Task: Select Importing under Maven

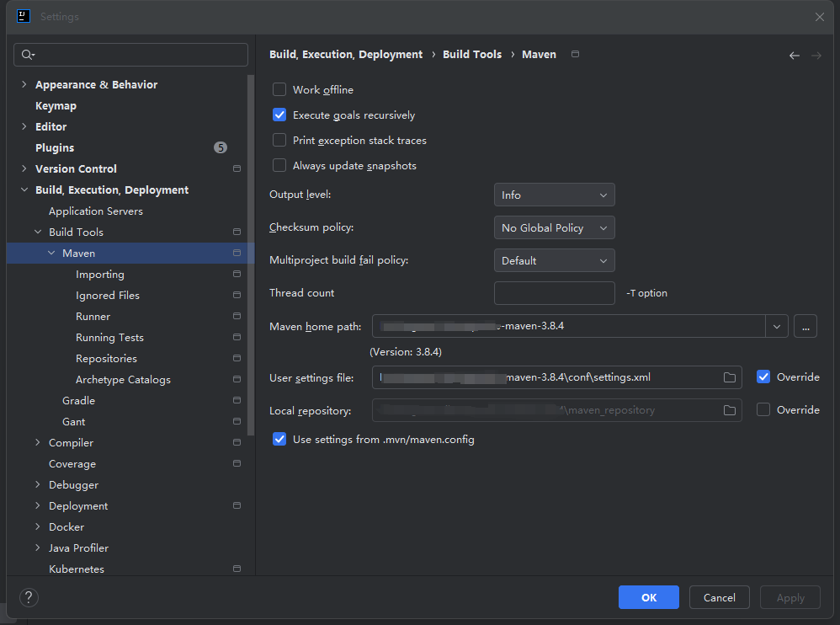Action: pos(99,275)
